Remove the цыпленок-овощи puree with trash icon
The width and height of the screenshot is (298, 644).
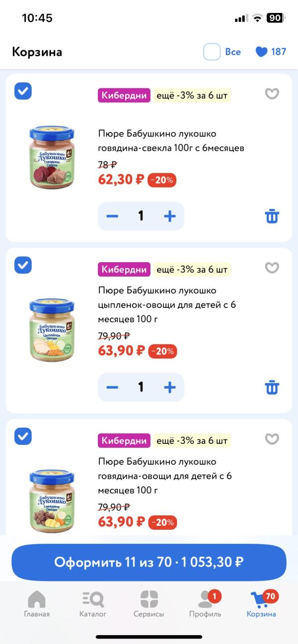click(x=272, y=387)
